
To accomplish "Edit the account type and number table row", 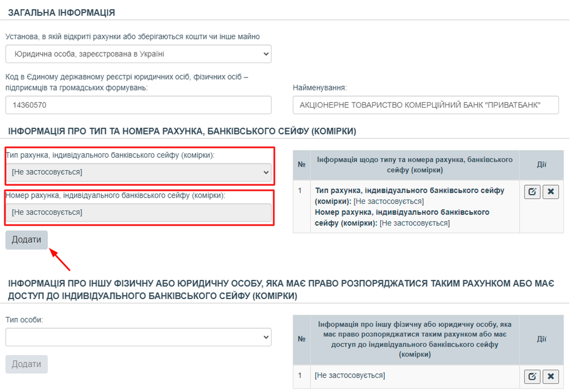I will [x=532, y=192].
